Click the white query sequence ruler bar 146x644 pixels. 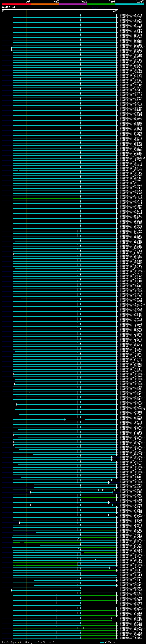[60, 9]
